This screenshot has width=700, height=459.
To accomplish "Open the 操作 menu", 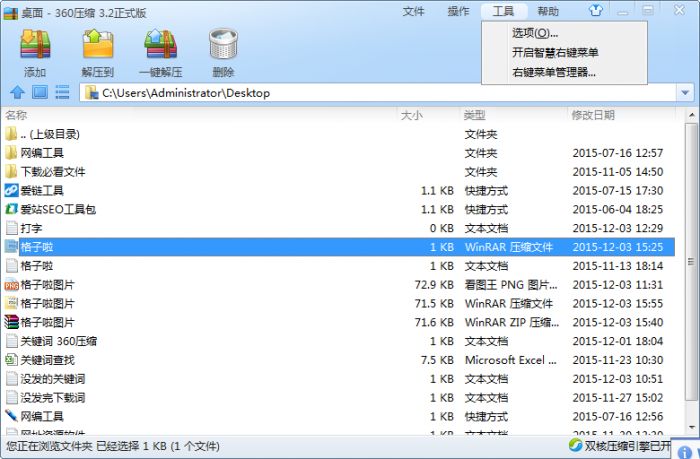I will pos(459,11).
